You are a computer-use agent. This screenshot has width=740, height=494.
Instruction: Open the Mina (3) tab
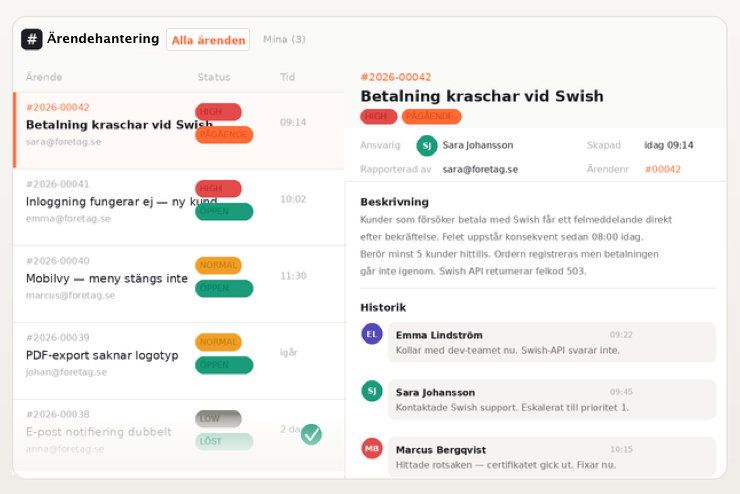[284, 40]
